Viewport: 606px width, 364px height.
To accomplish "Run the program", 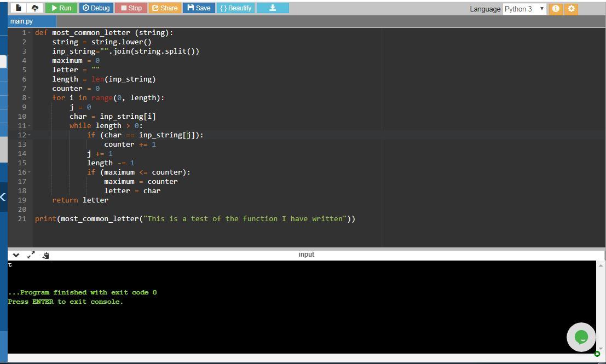I will coord(61,8).
